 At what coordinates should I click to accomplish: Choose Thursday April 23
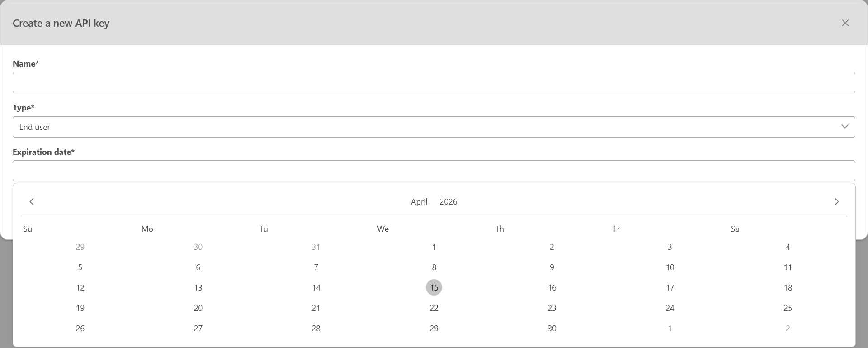(x=552, y=308)
